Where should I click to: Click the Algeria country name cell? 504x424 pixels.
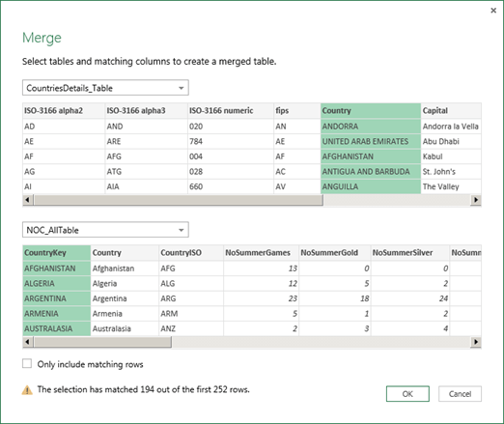pos(125,283)
